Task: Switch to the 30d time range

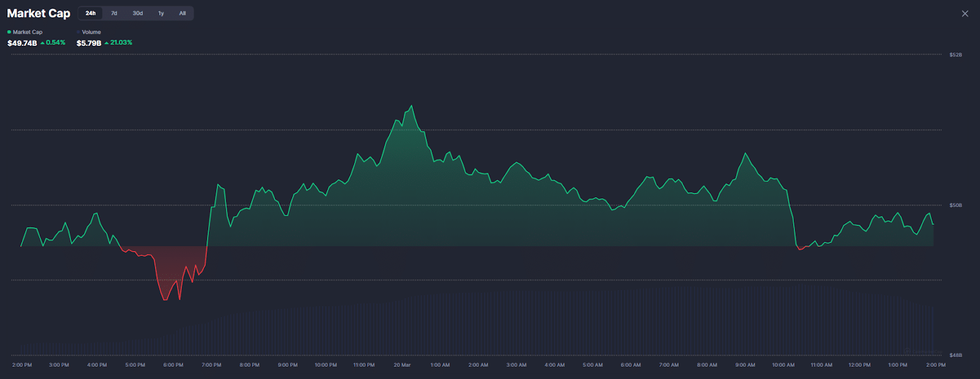Action: [x=138, y=13]
